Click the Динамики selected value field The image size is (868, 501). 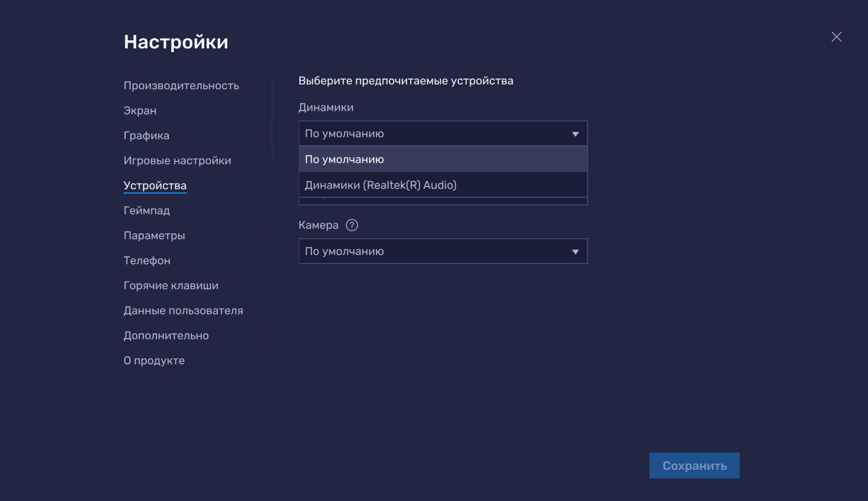pos(443,133)
